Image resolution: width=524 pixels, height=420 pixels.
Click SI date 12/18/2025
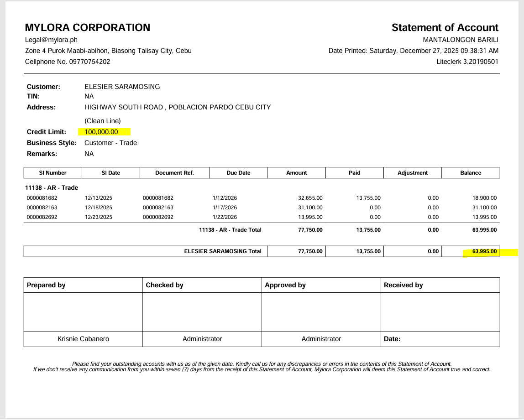[x=99, y=207]
